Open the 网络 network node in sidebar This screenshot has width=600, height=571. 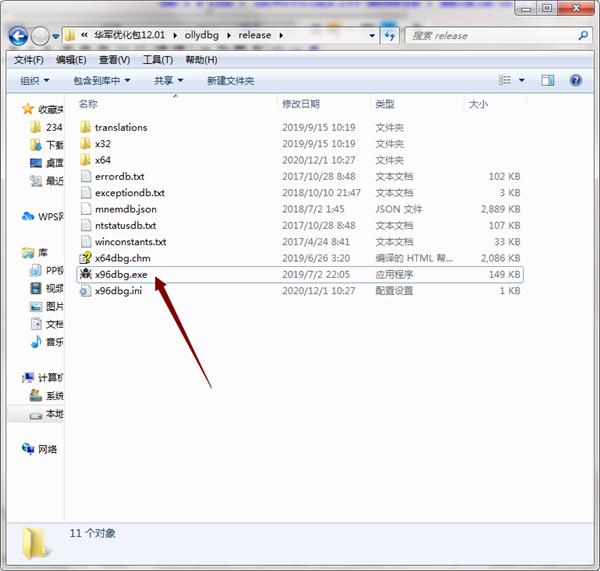(40, 449)
